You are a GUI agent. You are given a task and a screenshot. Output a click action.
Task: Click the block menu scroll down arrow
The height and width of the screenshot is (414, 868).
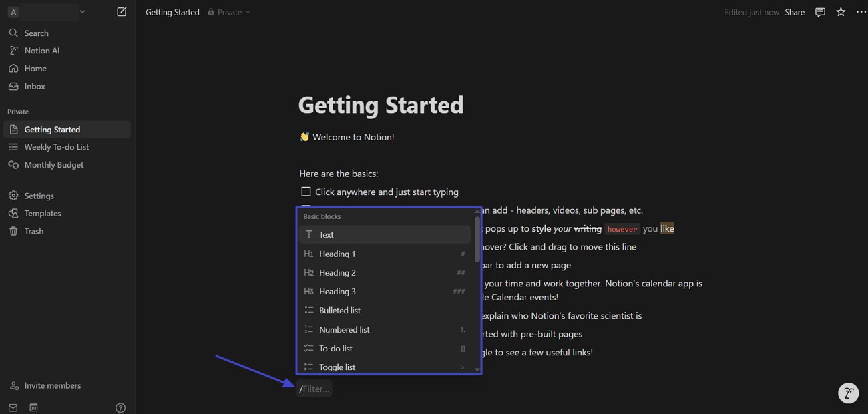[477, 369]
